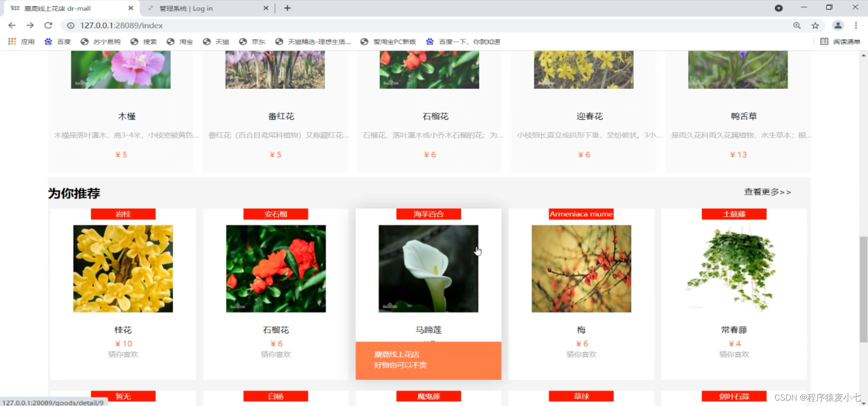
Task: Click the red 魔鬼藤 tag
Action: click(x=429, y=396)
